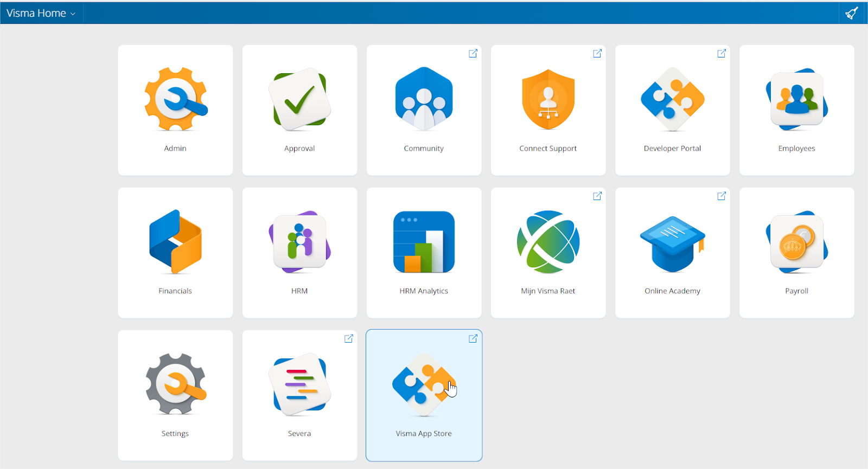Click the external link icon on Severa tile
The image size is (868, 469).
[349, 338]
